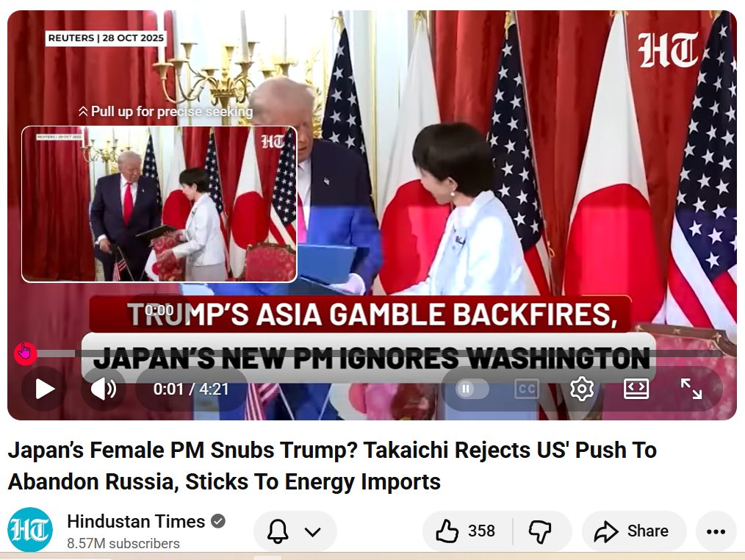
Task: Mute the video volume speaker icon
Action: [x=103, y=389]
